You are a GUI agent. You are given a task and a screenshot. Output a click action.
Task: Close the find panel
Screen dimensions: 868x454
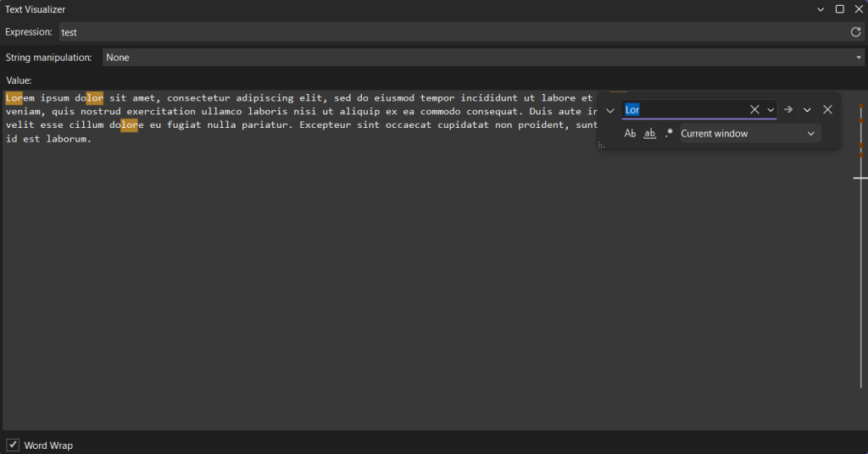point(827,109)
